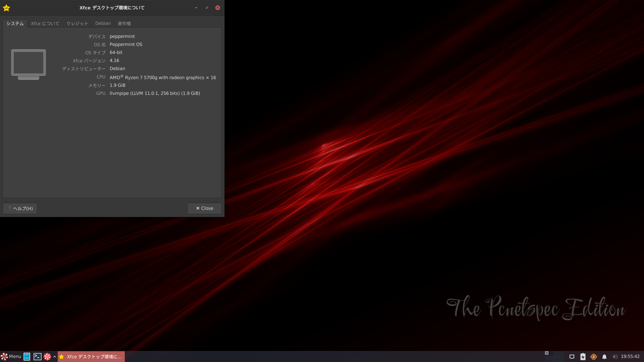Open the notifications bell icon
Viewport: 644px width, 362px height.
tap(604, 357)
